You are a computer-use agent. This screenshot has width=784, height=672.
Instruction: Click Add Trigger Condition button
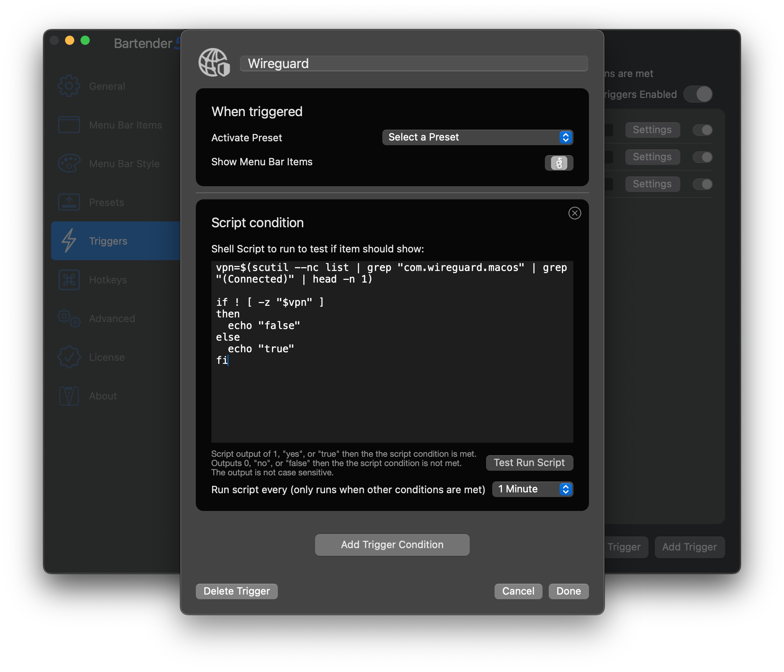[392, 545]
